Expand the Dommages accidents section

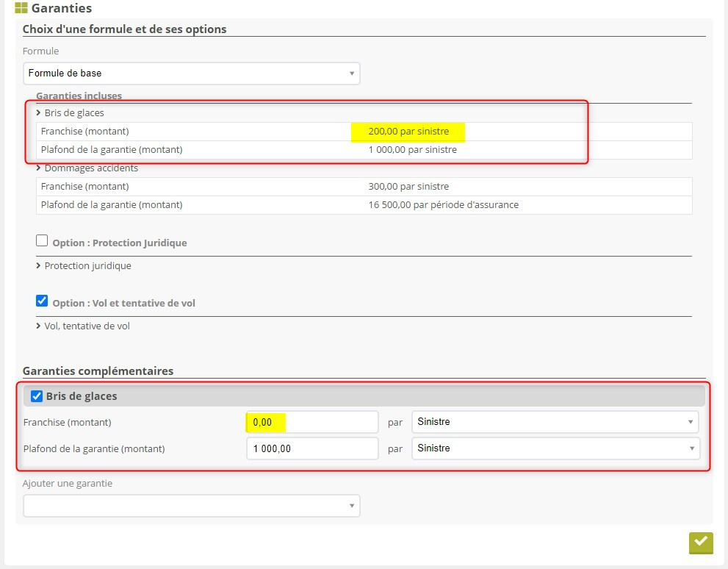coord(90,168)
